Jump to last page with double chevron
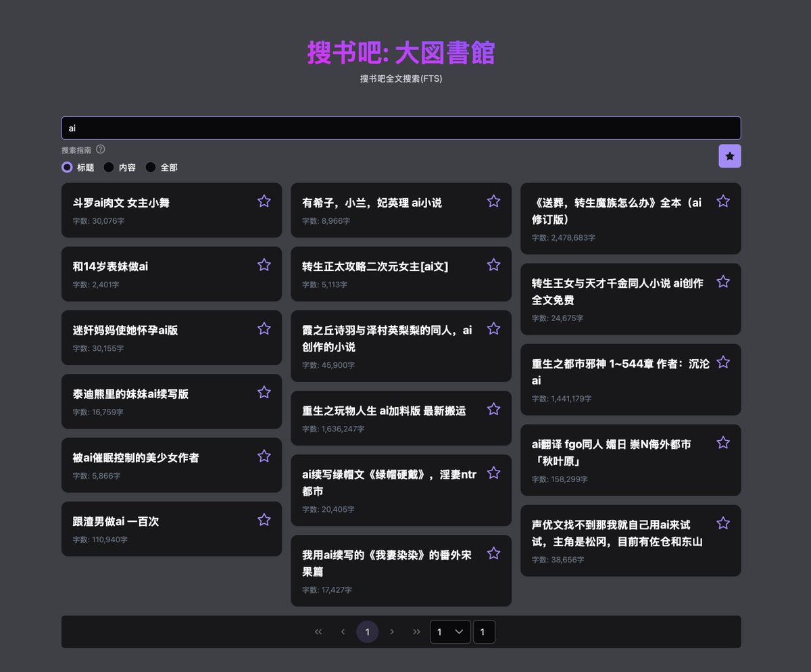 point(417,631)
